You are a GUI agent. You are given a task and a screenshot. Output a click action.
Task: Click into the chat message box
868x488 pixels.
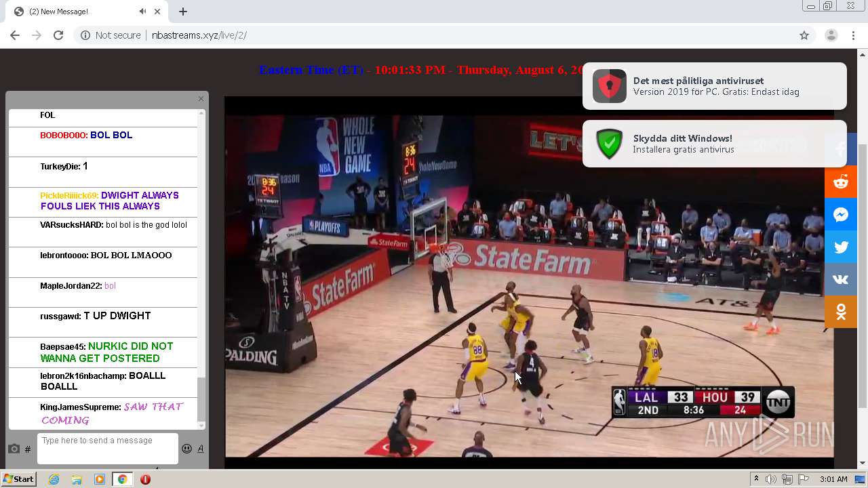[108, 449]
